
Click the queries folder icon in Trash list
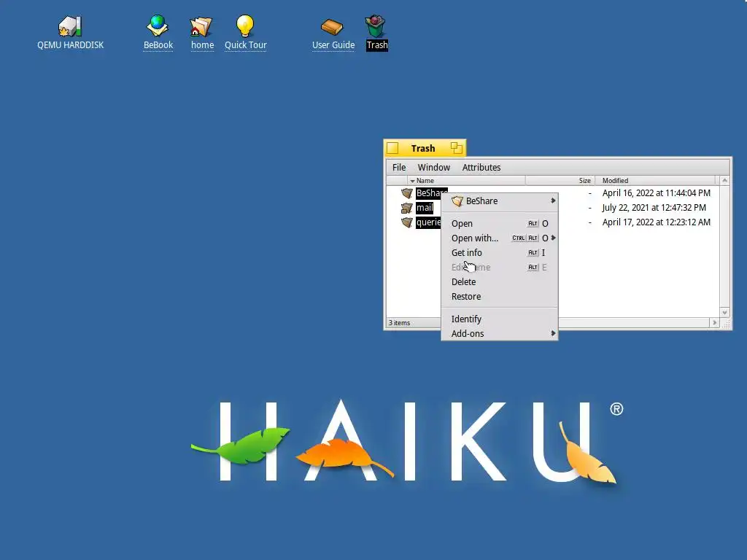[407, 222]
